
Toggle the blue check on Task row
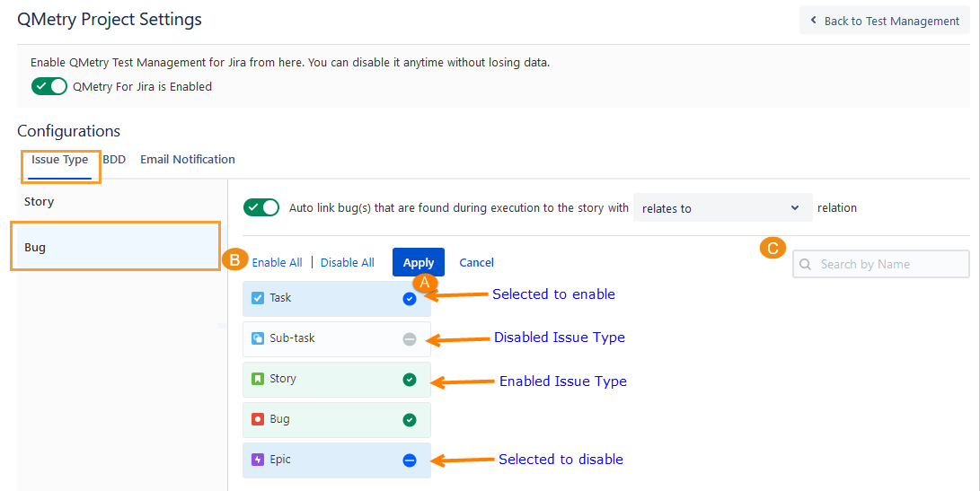tap(410, 299)
